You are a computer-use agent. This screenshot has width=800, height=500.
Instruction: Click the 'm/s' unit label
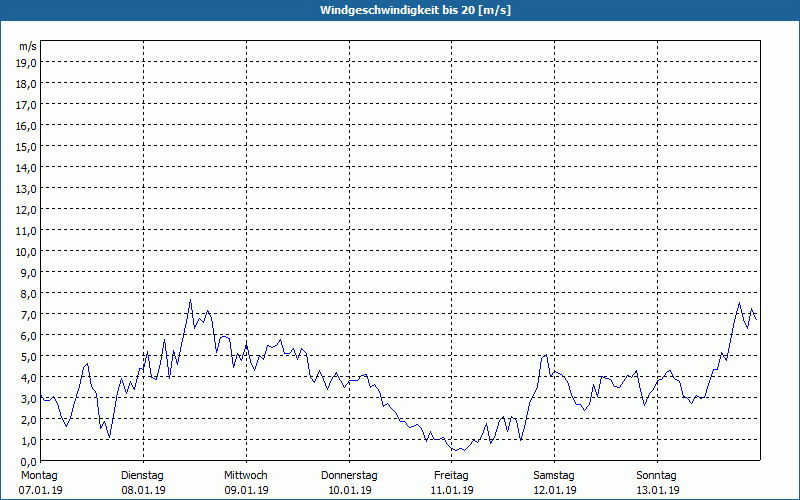point(28,46)
